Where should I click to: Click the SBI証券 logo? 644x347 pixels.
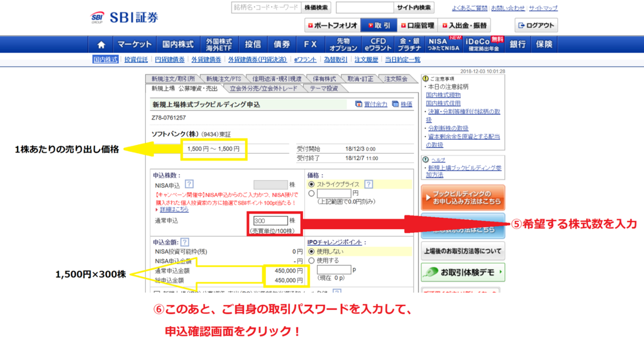[x=125, y=17]
